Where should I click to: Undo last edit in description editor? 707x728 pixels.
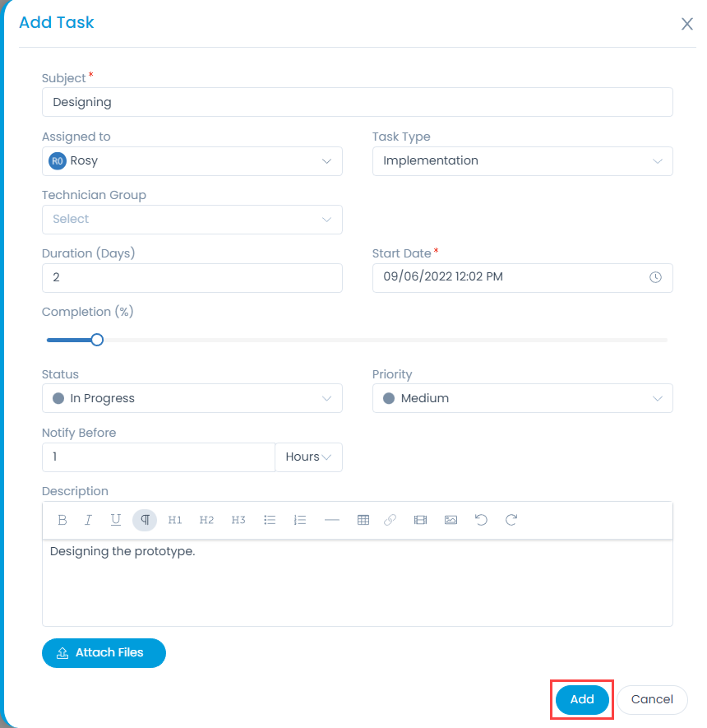tap(481, 520)
